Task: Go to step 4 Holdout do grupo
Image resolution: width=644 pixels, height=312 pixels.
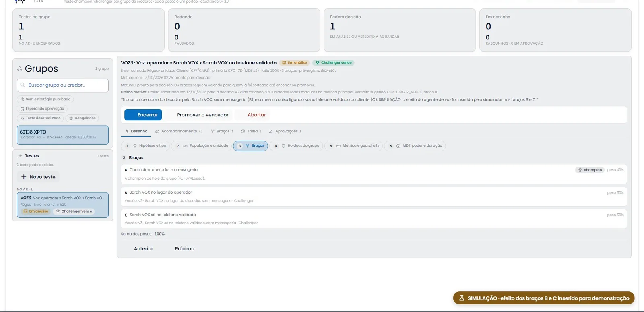Action: (296, 146)
